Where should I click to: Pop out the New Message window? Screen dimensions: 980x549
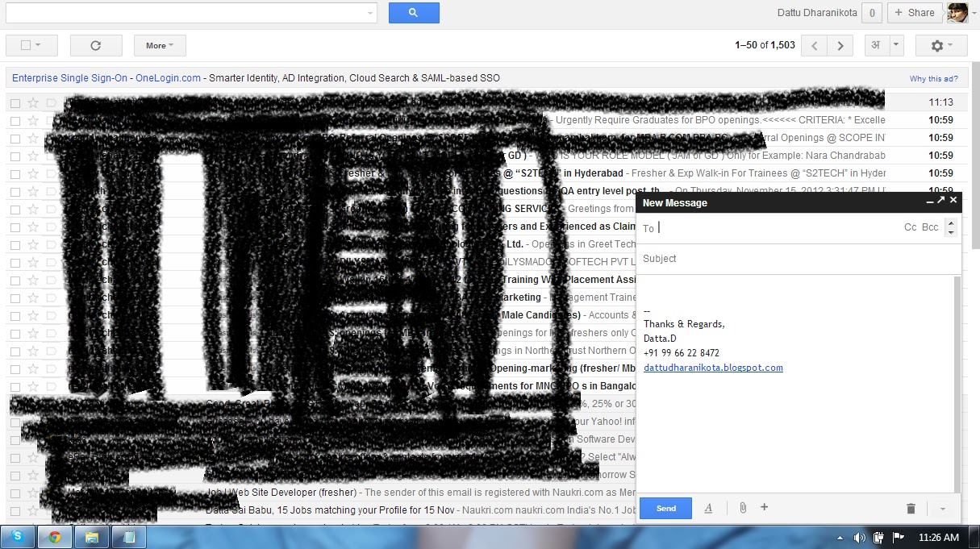(941, 201)
